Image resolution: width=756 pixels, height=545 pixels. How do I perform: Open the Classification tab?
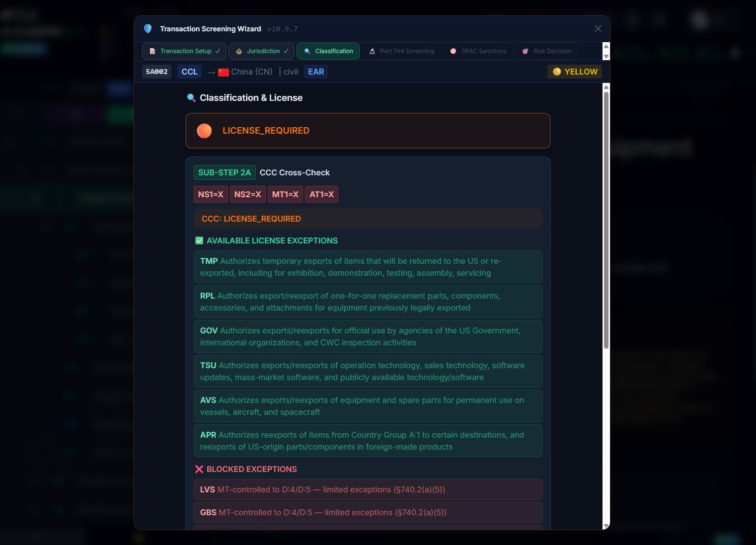[x=328, y=51]
